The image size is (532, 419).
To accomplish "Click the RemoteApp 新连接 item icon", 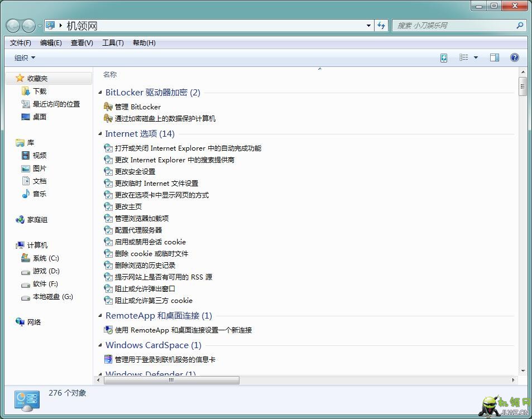I will pyautogui.click(x=108, y=330).
